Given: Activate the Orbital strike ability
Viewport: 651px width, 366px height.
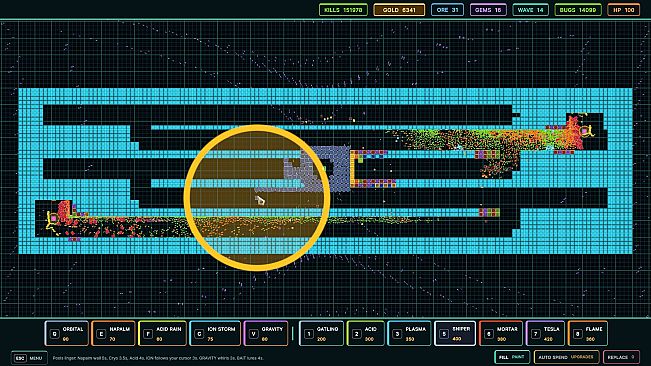Looking at the screenshot, I should (66, 333).
